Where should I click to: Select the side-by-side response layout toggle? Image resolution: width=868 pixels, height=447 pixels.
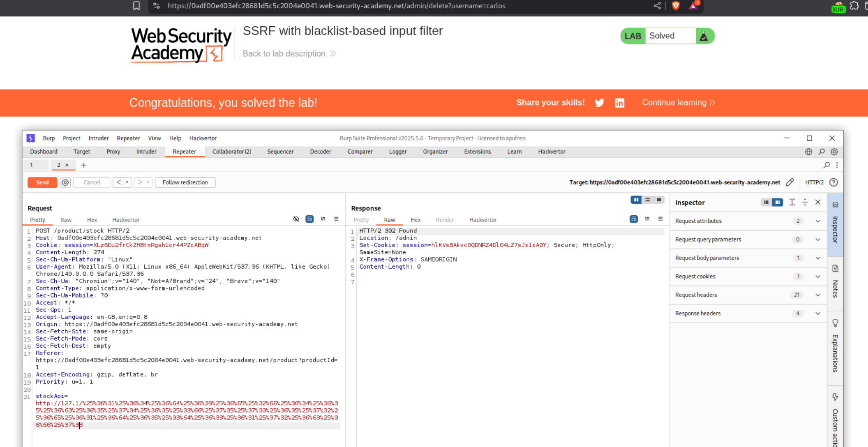(636, 200)
